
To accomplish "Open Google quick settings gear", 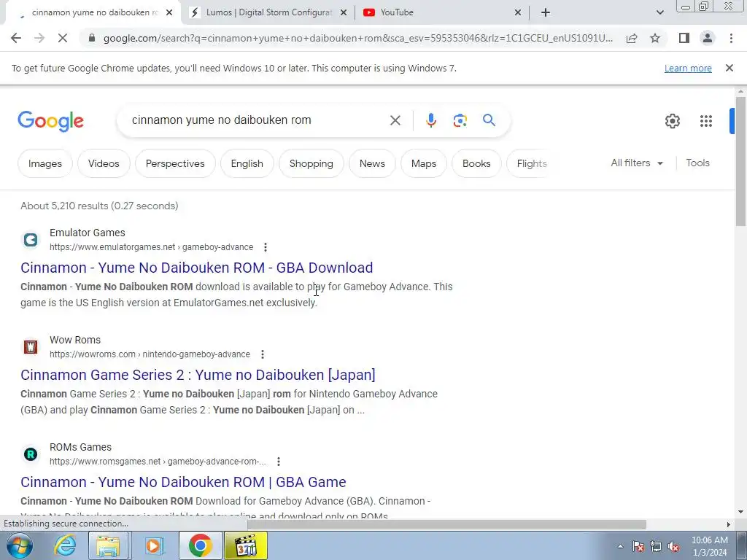I will click(672, 121).
